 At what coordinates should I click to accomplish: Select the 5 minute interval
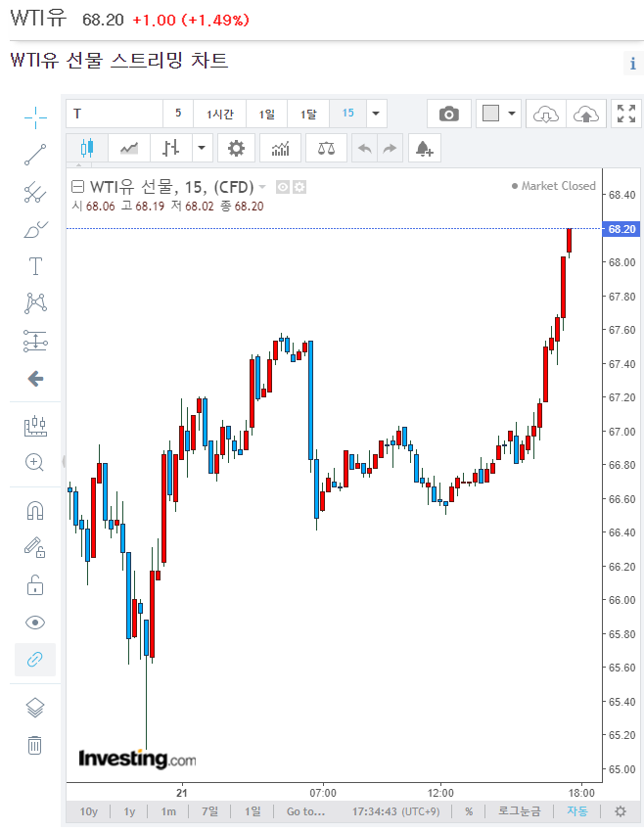point(178,114)
